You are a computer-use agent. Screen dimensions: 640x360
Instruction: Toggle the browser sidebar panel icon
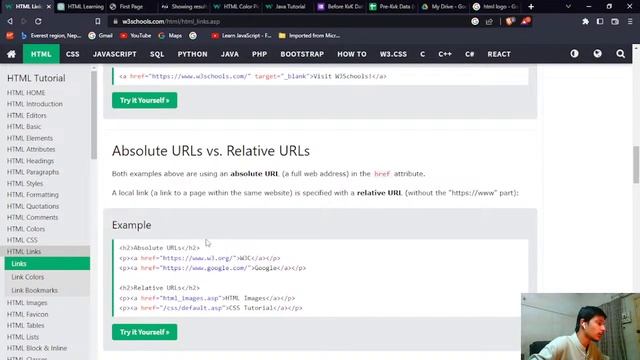[600, 21]
